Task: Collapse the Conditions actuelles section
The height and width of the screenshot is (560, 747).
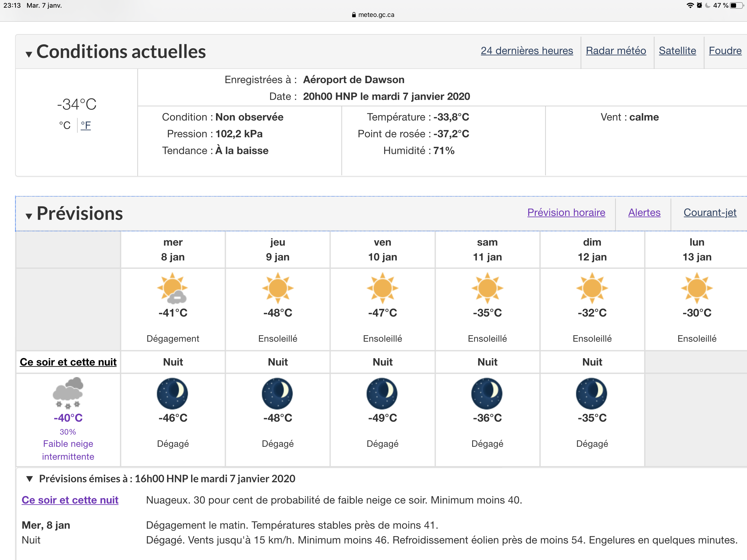Action: (x=29, y=54)
